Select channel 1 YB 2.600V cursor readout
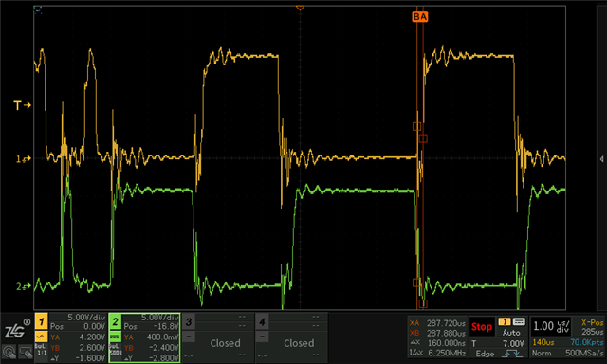Viewport: 607px width, 364px height. (78, 348)
